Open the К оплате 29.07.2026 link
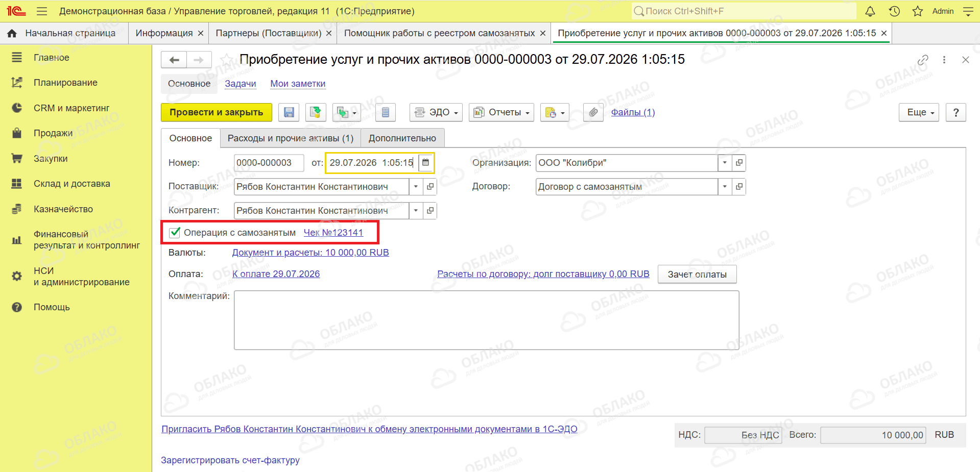Viewport: 980px width, 472px height. [276, 274]
